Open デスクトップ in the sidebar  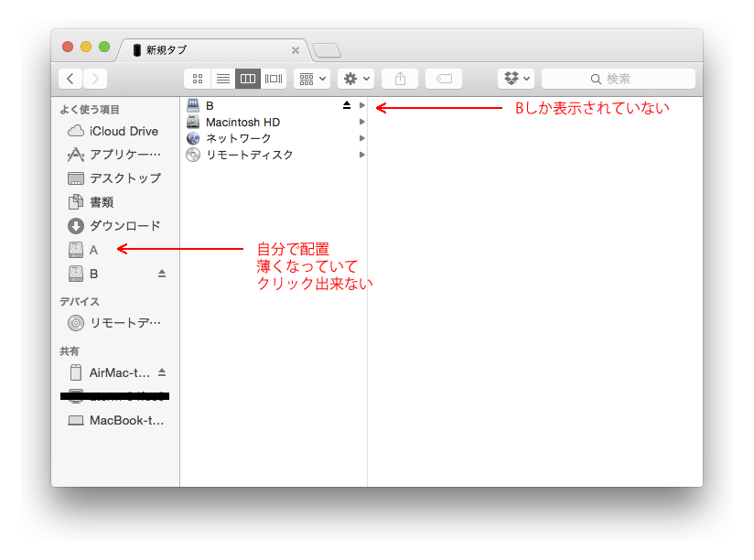[x=115, y=178]
